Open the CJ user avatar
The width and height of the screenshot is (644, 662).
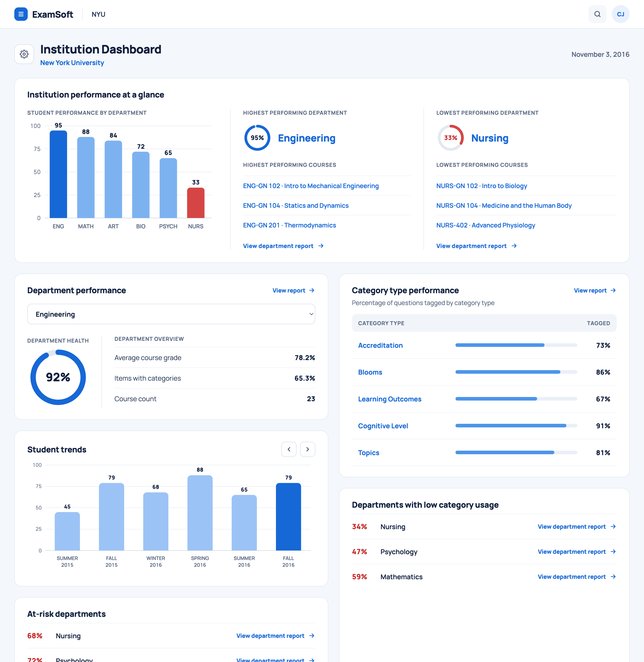[x=620, y=14]
